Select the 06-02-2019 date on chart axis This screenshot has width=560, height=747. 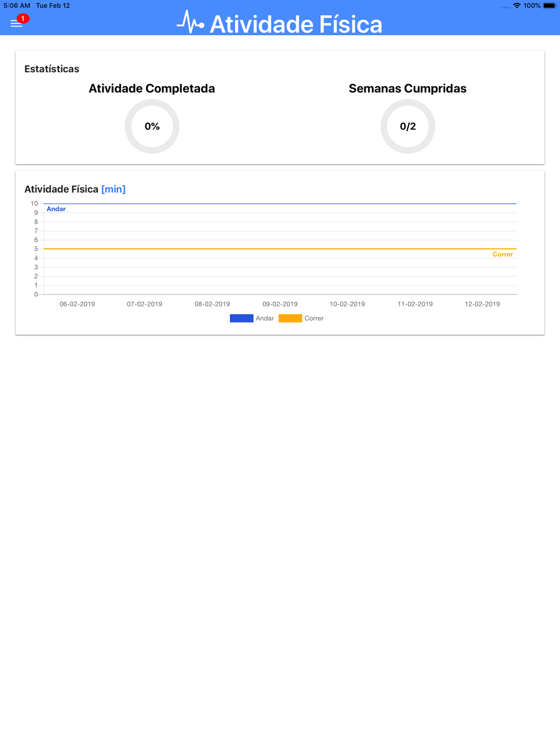pyautogui.click(x=77, y=304)
